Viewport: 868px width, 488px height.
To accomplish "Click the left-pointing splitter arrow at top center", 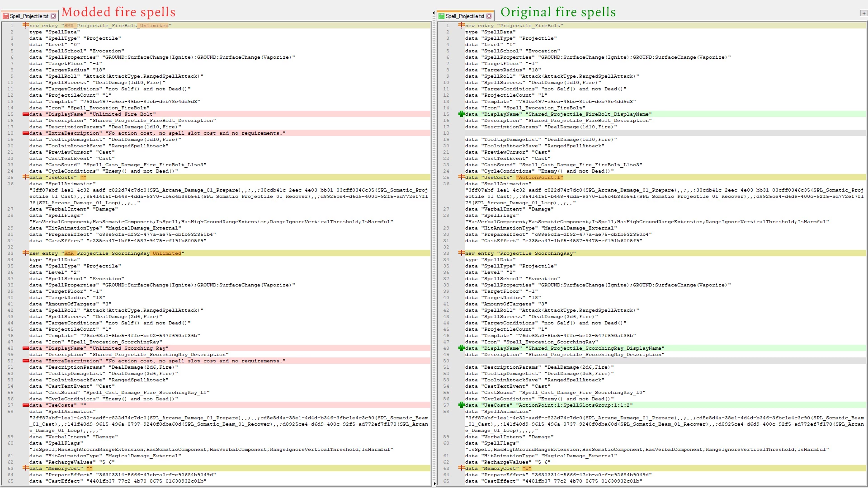I will (434, 13).
